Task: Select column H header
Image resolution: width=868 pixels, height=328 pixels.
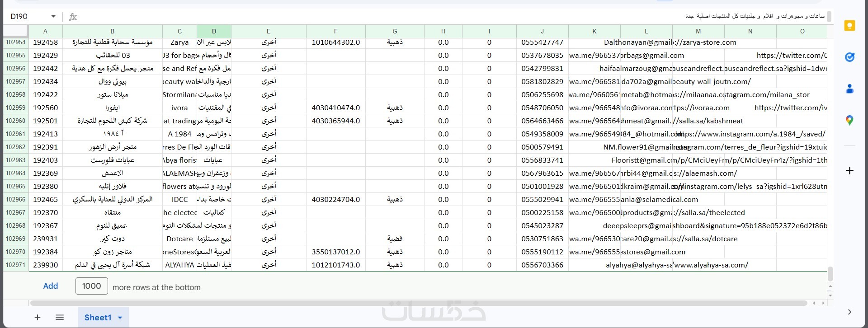Action: click(x=443, y=31)
